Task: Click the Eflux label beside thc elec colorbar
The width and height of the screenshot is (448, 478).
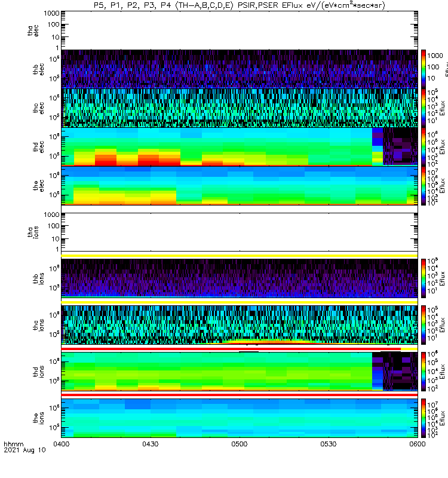Action: pos(443,108)
